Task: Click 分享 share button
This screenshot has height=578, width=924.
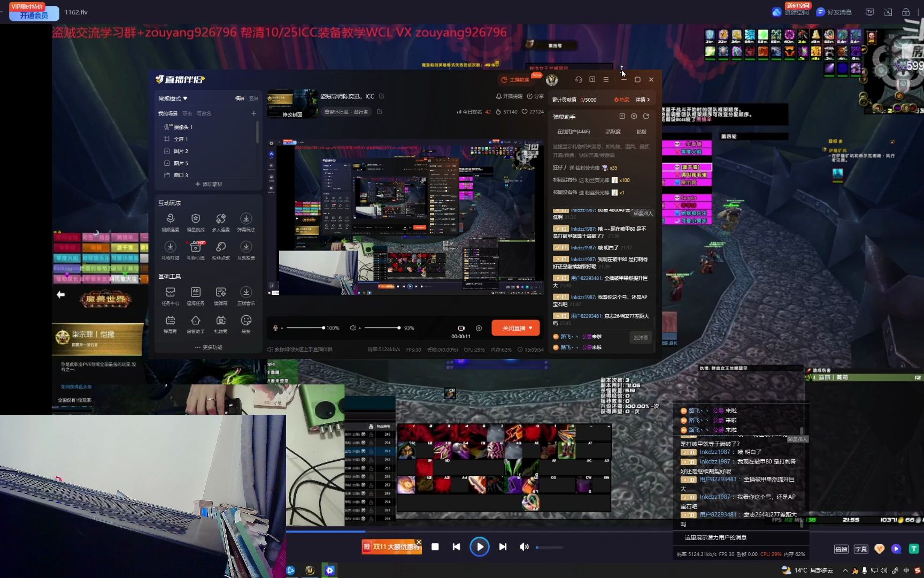Action: [535, 96]
